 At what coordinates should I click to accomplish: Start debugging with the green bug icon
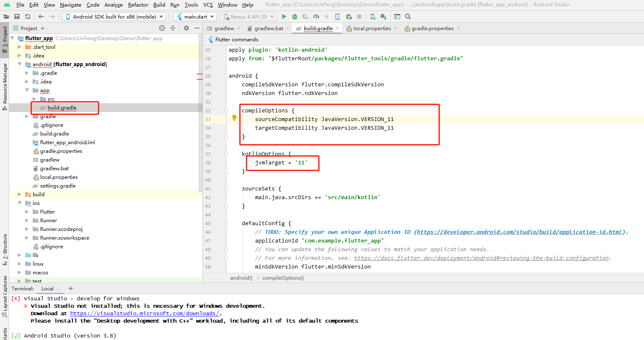[x=295, y=17]
